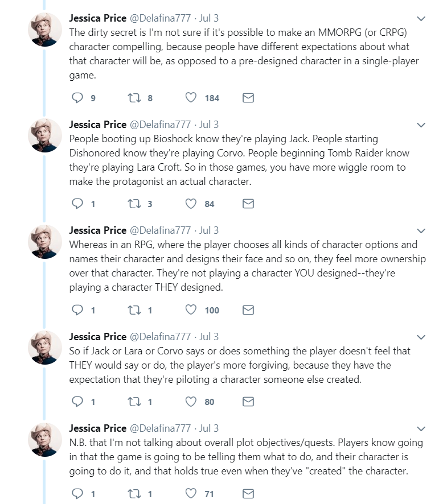This screenshot has width=447, height=504.
Task: Reply to the Bioshock Jack tweet
Action: (x=78, y=204)
